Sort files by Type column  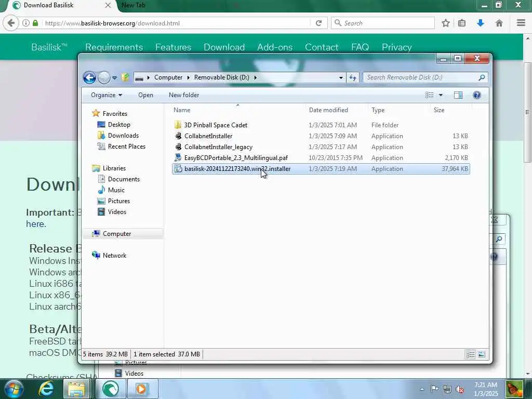378,110
